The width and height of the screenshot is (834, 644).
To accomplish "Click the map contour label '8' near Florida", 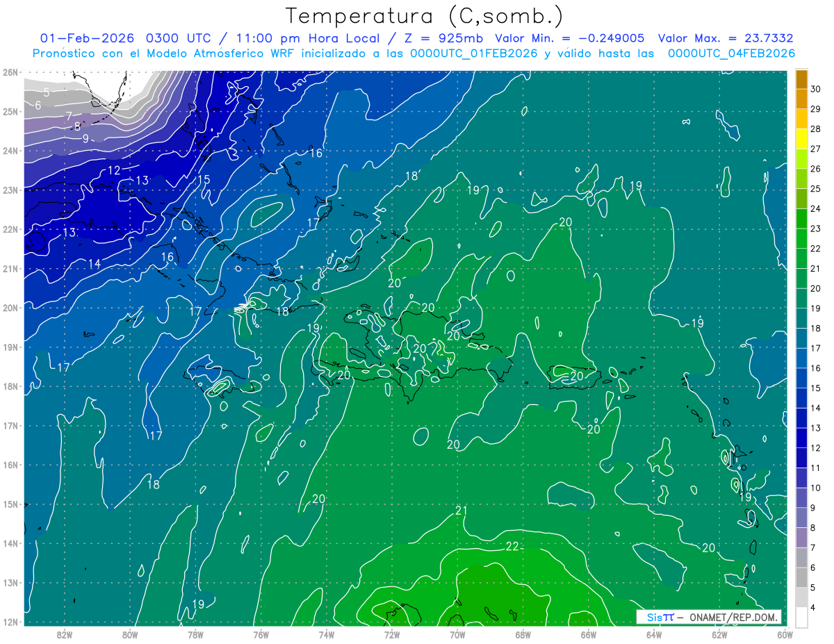I will [77, 126].
